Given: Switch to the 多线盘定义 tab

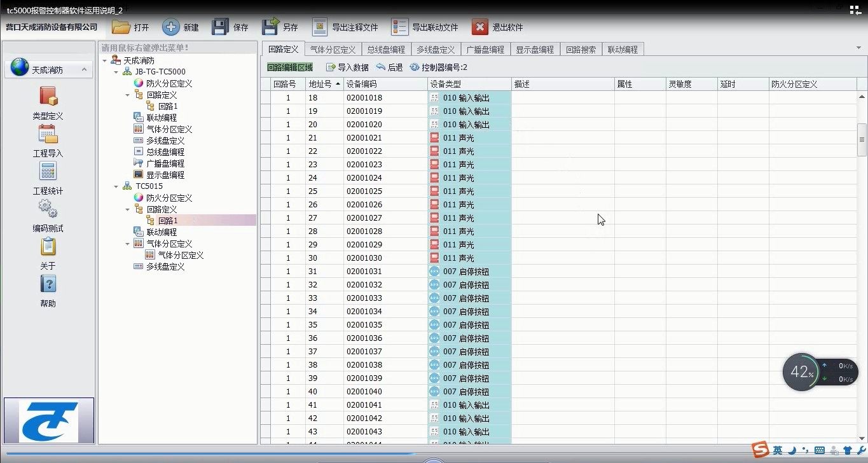Looking at the screenshot, I should (436, 50).
